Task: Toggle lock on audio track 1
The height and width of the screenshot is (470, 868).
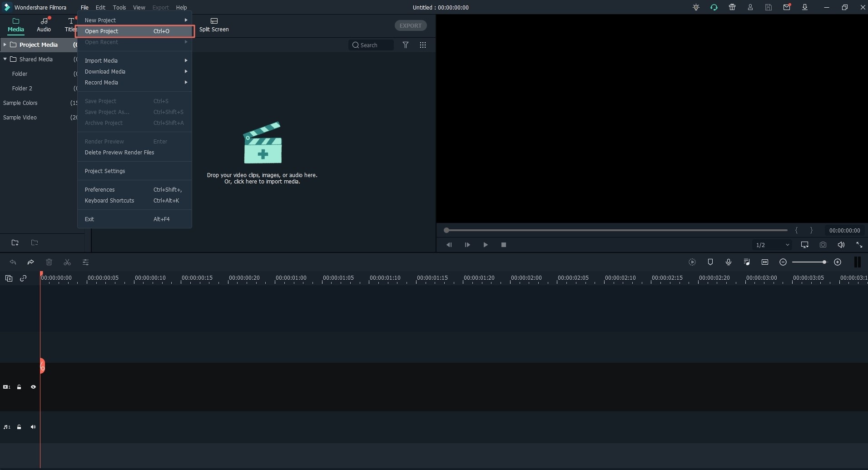Action: point(19,427)
